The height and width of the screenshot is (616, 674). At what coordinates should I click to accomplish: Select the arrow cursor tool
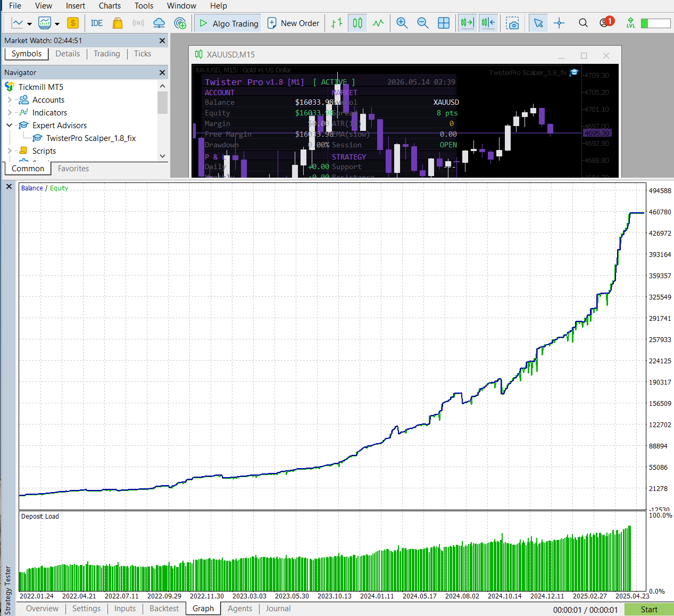(x=538, y=23)
